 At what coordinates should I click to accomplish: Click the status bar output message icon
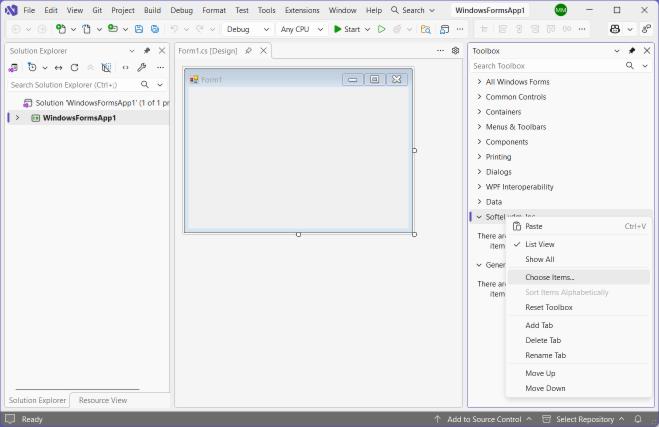point(10,419)
